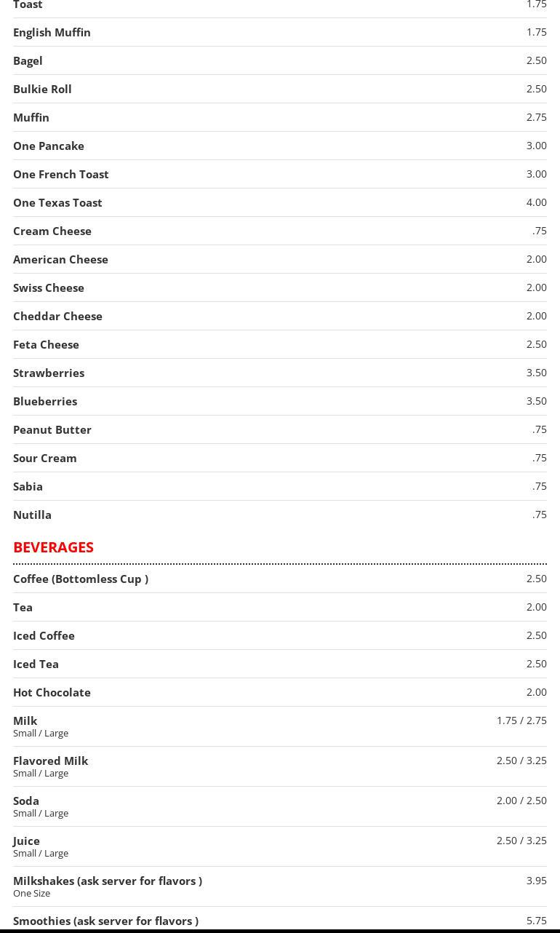The width and height of the screenshot is (560, 933).
Task: Click the Milk price 1.75 / 2.75
Action: click(521, 720)
